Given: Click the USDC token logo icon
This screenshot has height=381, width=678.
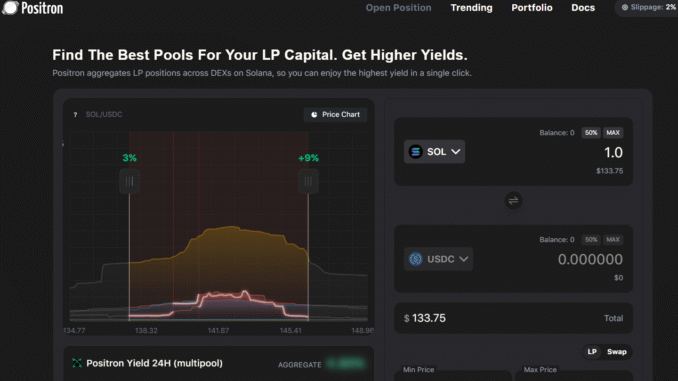Looking at the screenshot, I should click(416, 259).
